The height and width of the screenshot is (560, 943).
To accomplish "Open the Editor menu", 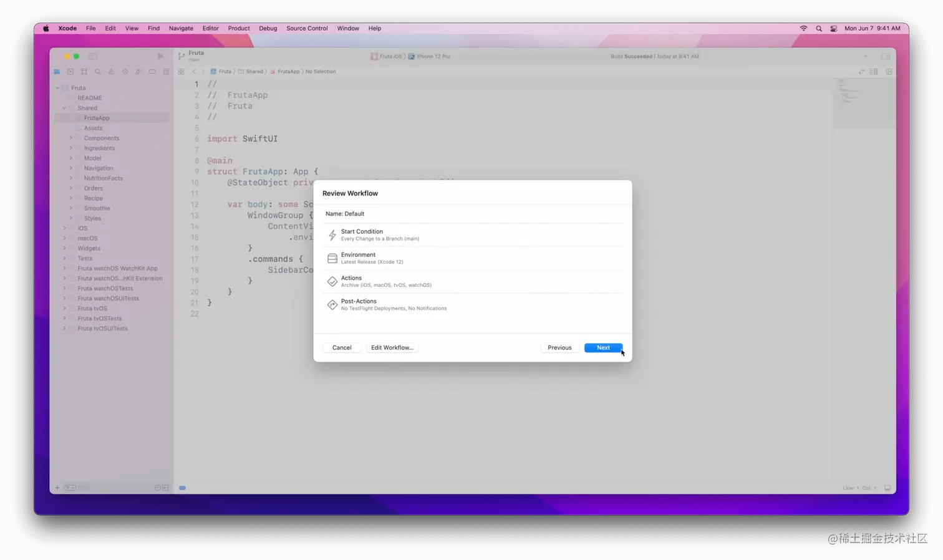I will tap(210, 28).
